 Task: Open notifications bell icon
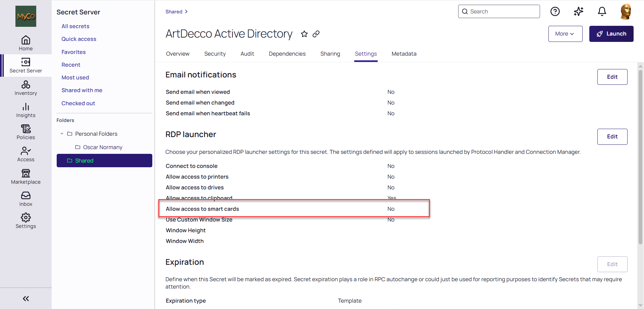point(602,12)
